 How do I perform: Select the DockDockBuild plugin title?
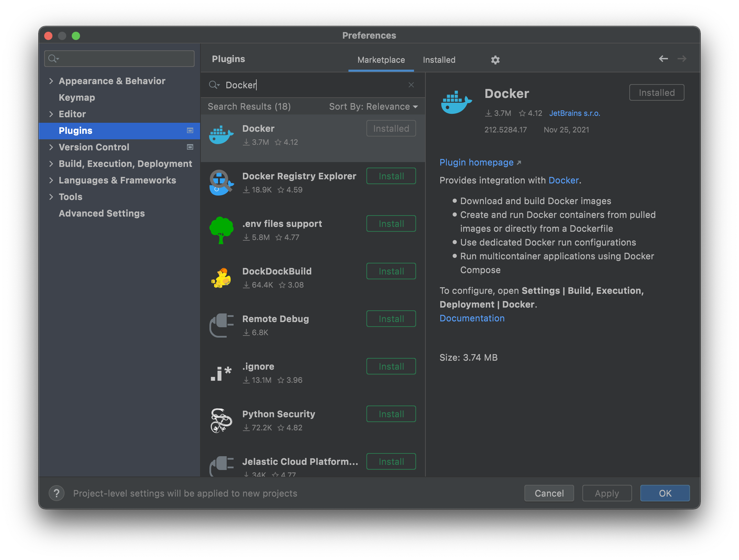277,271
